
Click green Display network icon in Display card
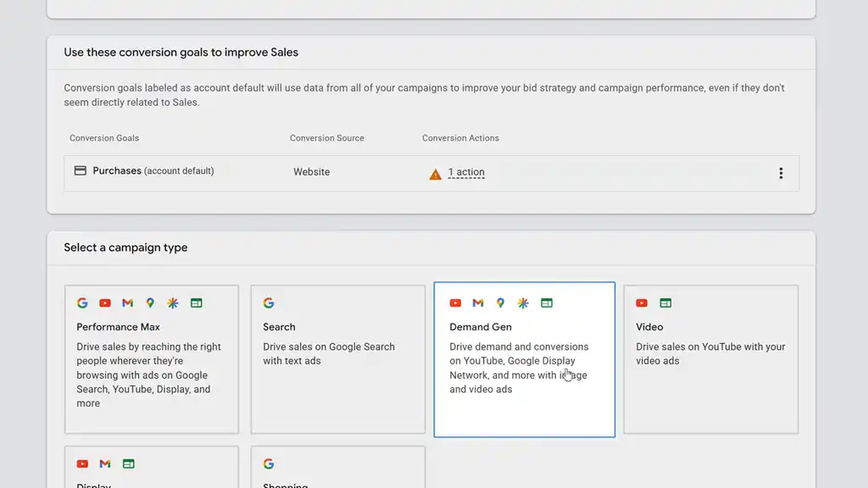(129, 463)
